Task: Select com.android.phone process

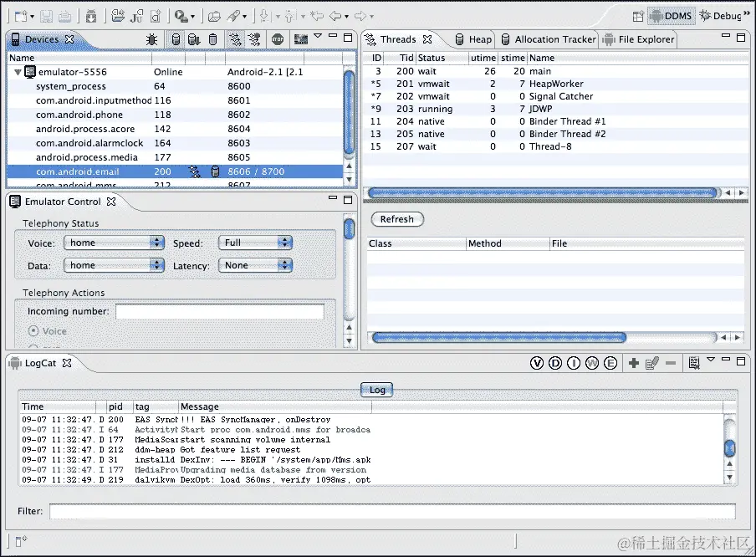Action: tap(176, 115)
